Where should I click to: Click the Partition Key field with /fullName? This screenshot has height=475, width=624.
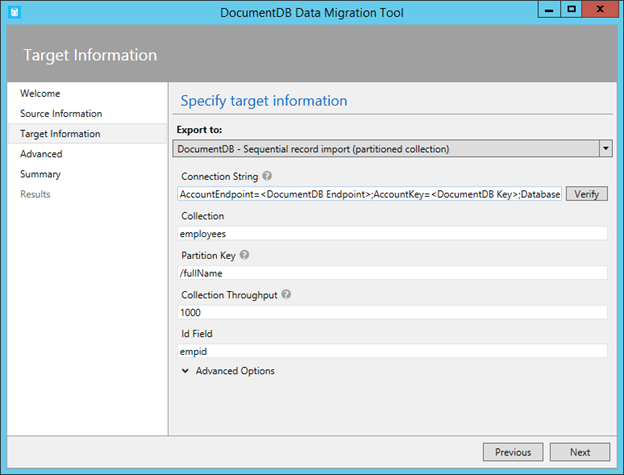coord(392,272)
